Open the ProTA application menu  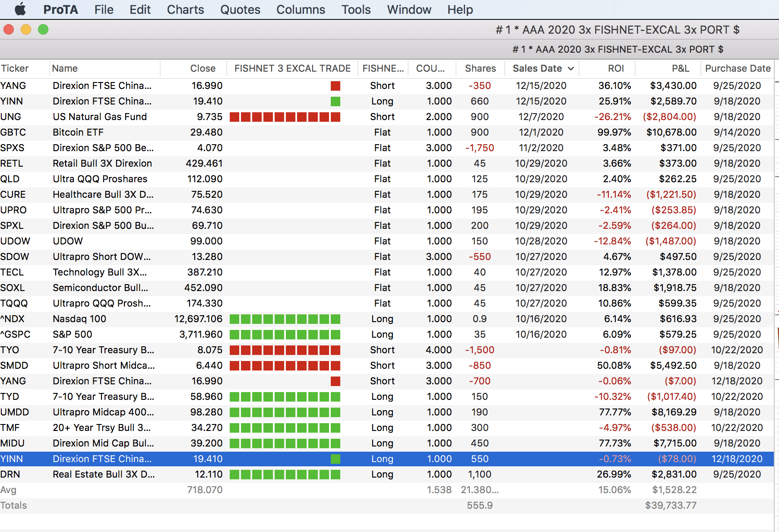(x=60, y=9)
